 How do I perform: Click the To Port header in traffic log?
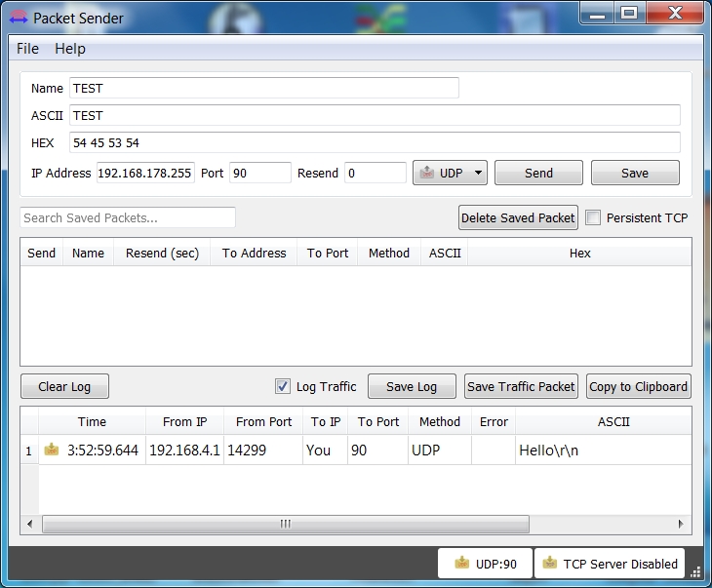[378, 422]
